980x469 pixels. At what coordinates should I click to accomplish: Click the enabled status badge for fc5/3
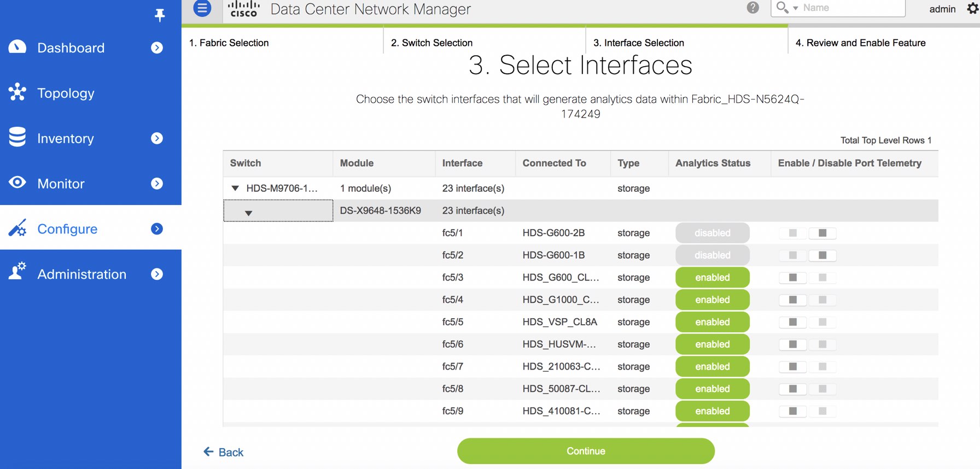[x=712, y=278]
